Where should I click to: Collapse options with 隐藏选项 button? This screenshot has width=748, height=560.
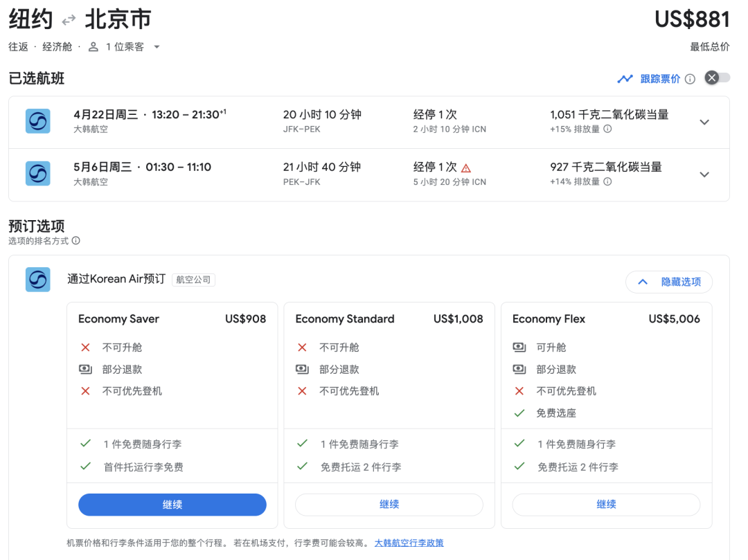(x=668, y=282)
